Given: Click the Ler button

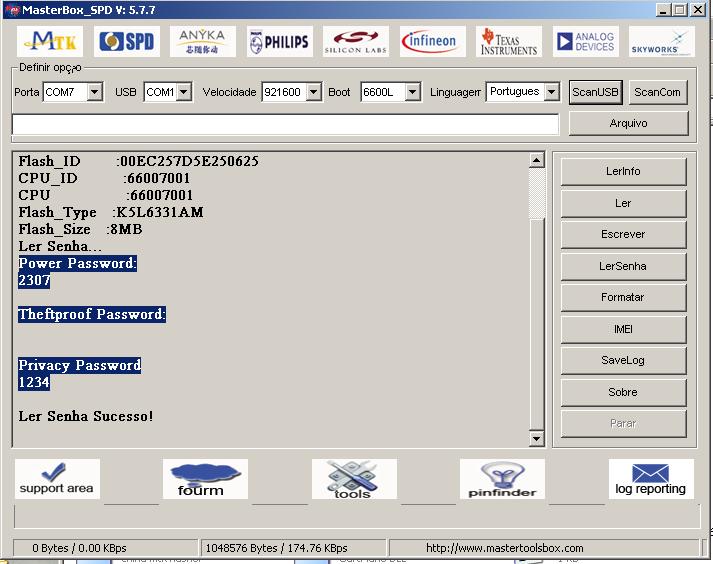Looking at the screenshot, I should tap(623, 203).
